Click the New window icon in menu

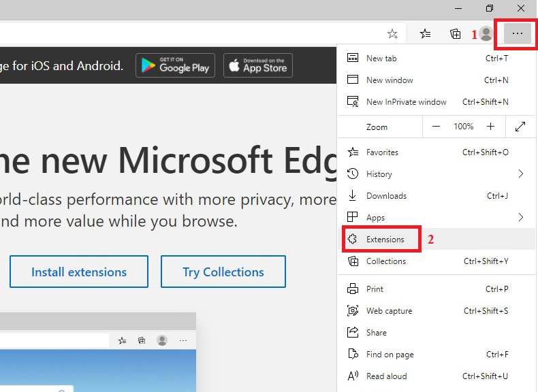353,80
